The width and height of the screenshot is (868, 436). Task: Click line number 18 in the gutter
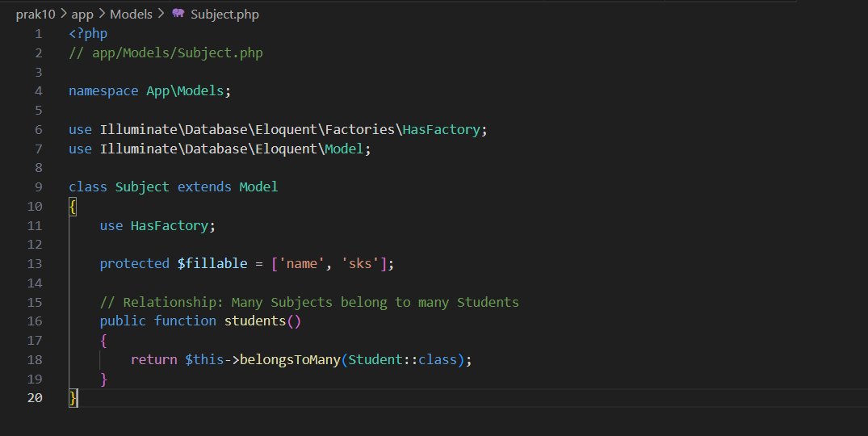pyautogui.click(x=35, y=359)
